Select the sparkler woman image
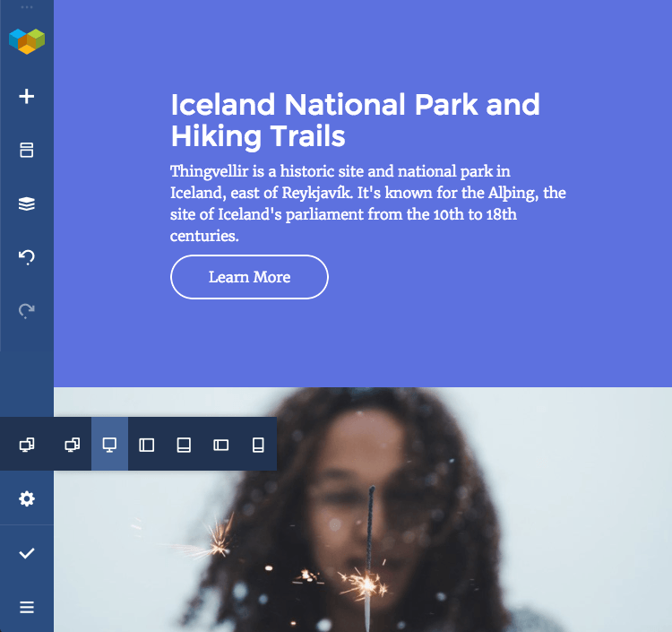 tap(363, 509)
